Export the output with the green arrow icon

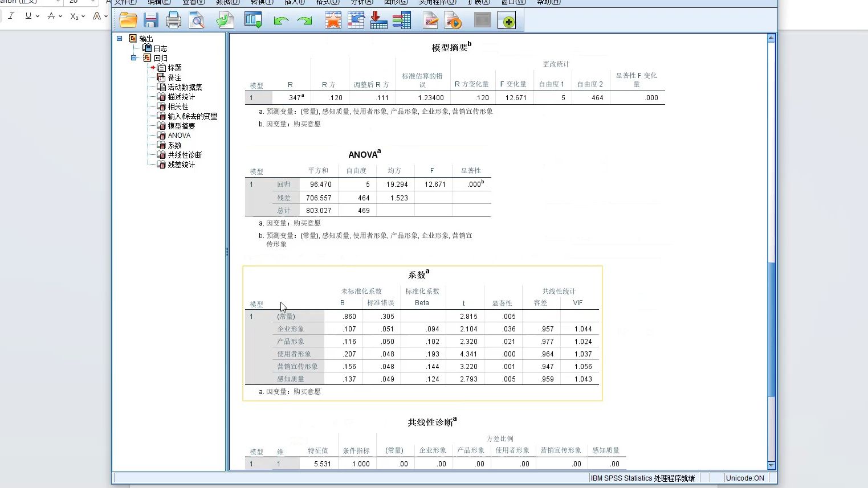[225, 20]
